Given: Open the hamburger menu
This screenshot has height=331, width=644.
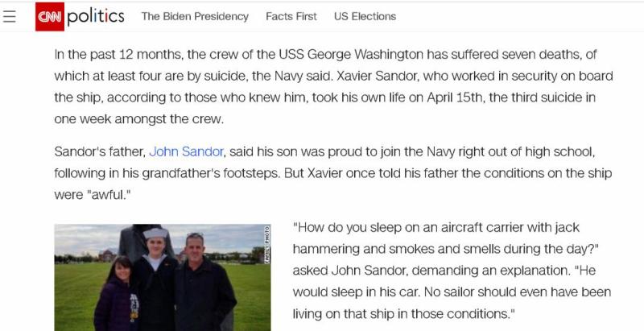Looking at the screenshot, I should 10,16.
